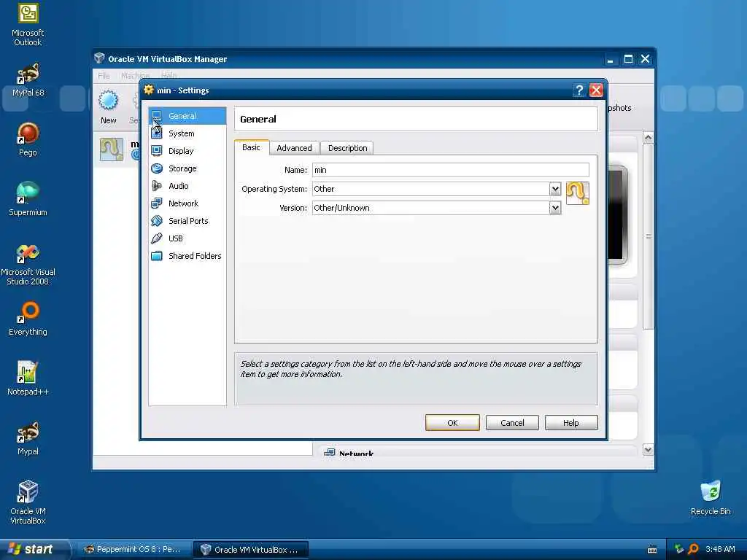This screenshot has width=747, height=560.
Task: Open File menu in VirtualBox Manager
Action: tap(104, 75)
